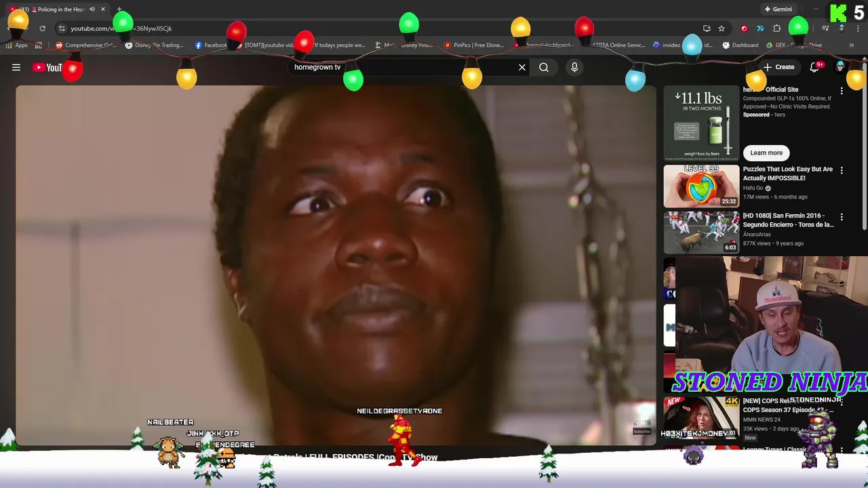
Task: Open 'Disney Pin Trading' bookmark
Action: point(155,45)
